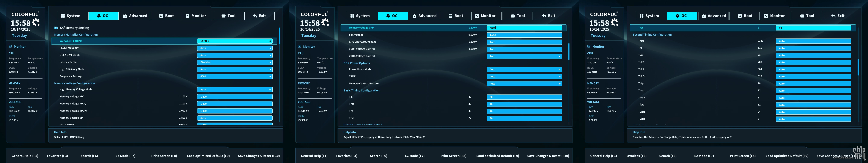Image resolution: width=868 pixels, height=163 pixels.
Task: Click the dropdown arrow of EXPO/XMP Setting
Action: tap(270, 41)
